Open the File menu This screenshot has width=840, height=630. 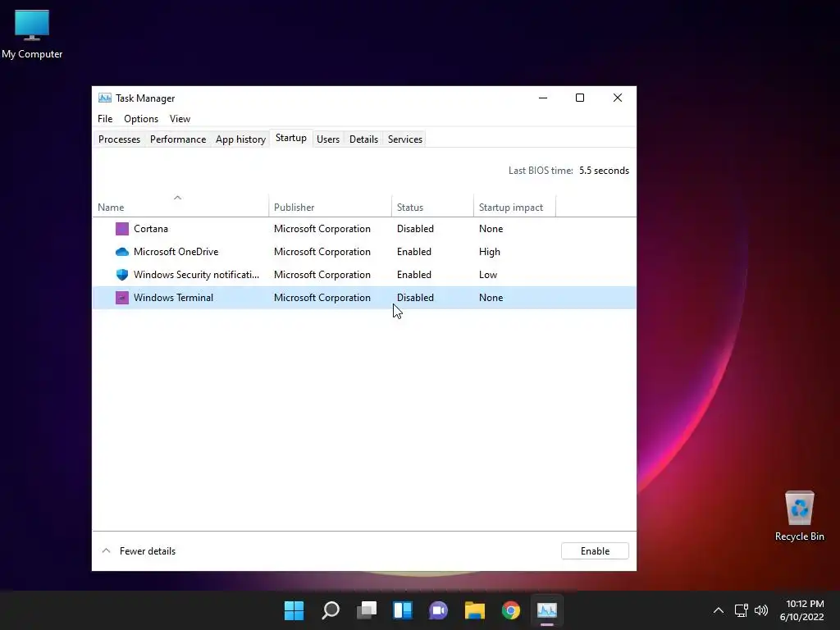tap(105, 119)
